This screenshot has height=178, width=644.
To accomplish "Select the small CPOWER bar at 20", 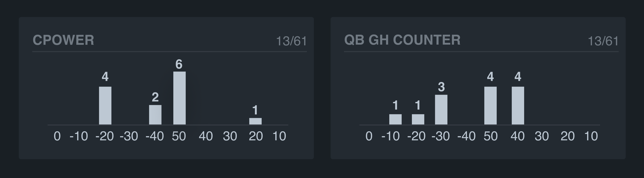I will coord(255,121).
